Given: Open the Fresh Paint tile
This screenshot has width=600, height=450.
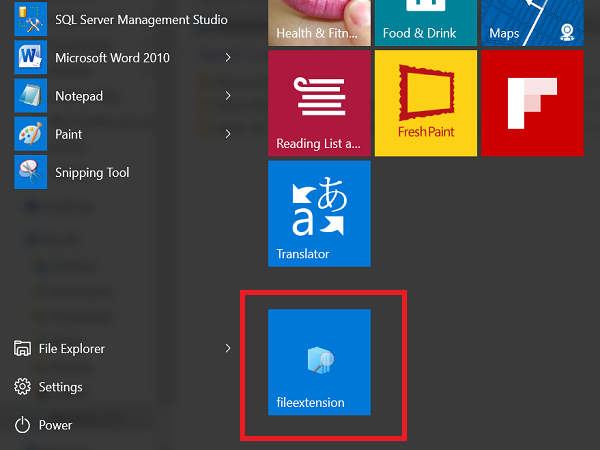Looking at the screenshot, I should click(x=425, y=103).
